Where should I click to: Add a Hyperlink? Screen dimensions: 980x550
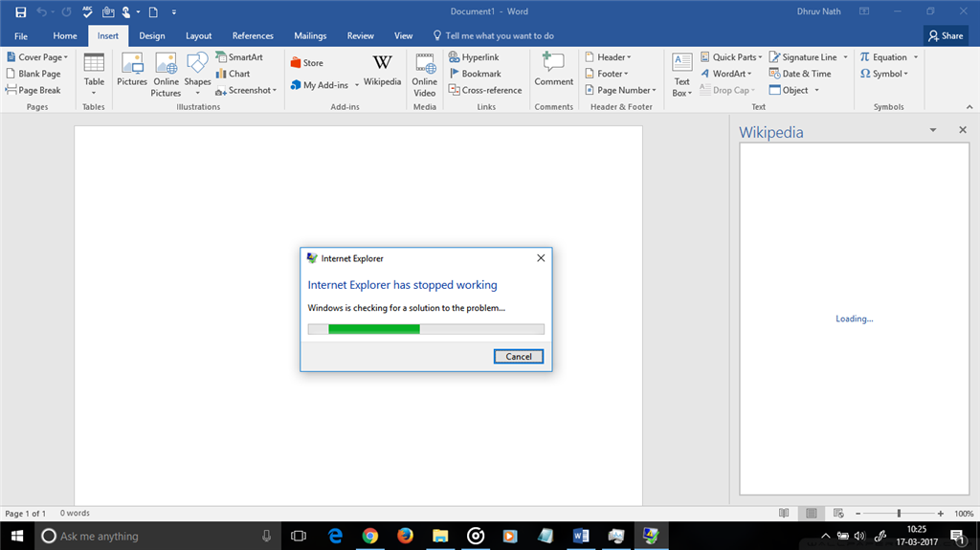(x=474, y=56)
